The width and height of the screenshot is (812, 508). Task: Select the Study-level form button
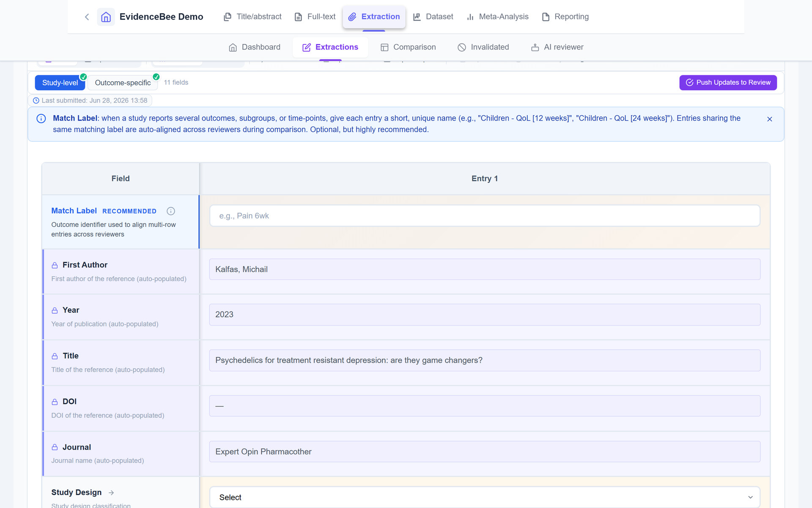(x=60, y=83)
